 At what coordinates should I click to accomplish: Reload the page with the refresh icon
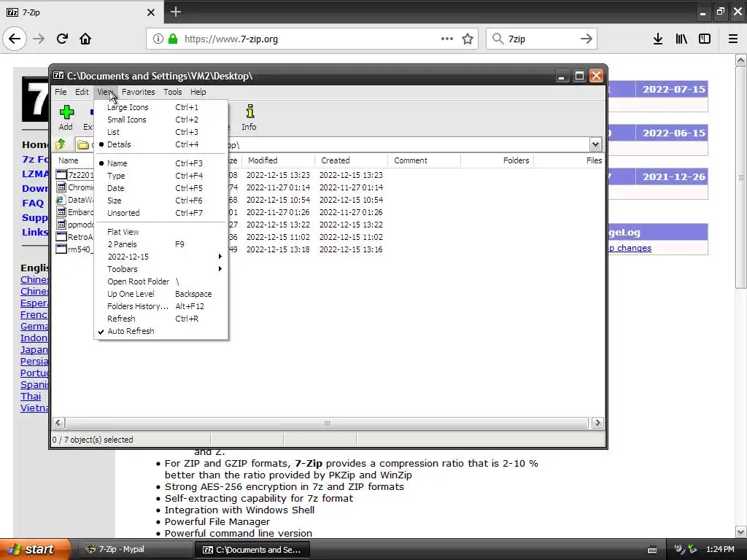[62, 39]
